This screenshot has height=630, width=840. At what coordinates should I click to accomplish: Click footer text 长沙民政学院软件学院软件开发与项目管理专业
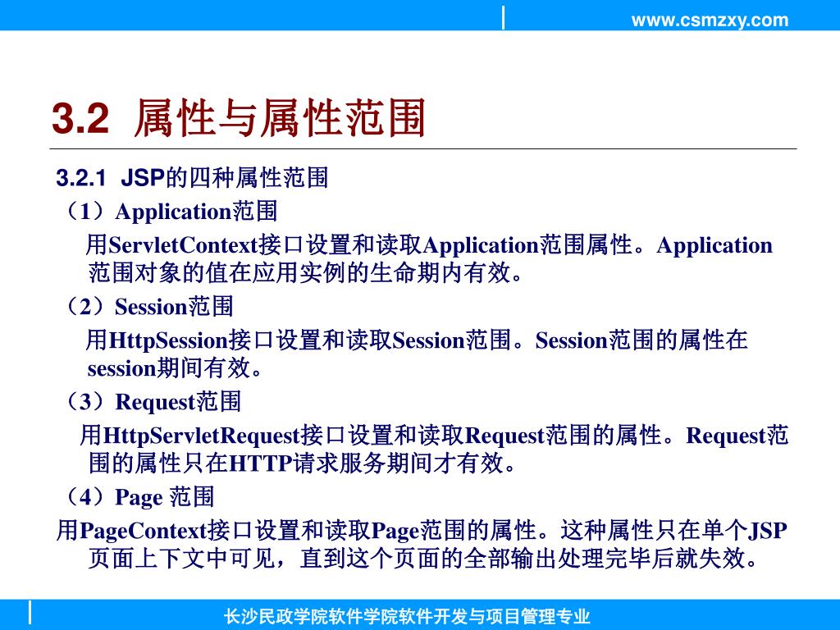coord(407,617)
